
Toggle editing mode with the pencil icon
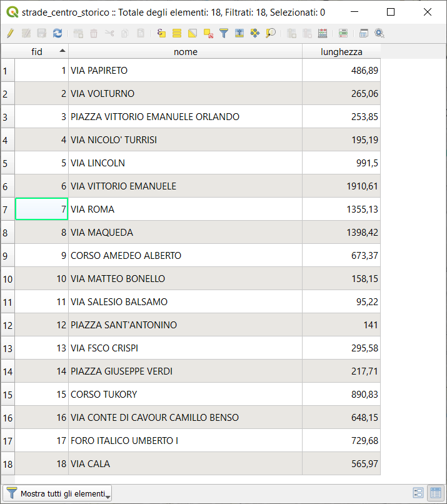click(x=10, y=33)
